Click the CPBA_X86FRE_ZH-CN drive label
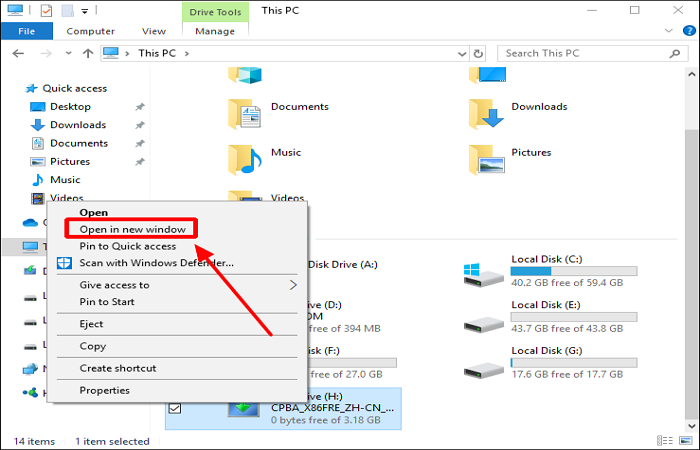This screenshot has height=450, width=700. tap(332, 408)
